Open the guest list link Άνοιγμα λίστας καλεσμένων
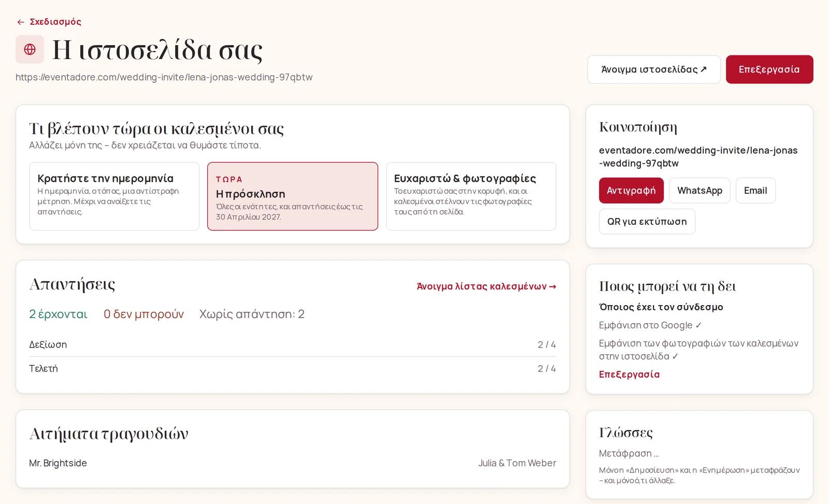 tap(487, 286)
